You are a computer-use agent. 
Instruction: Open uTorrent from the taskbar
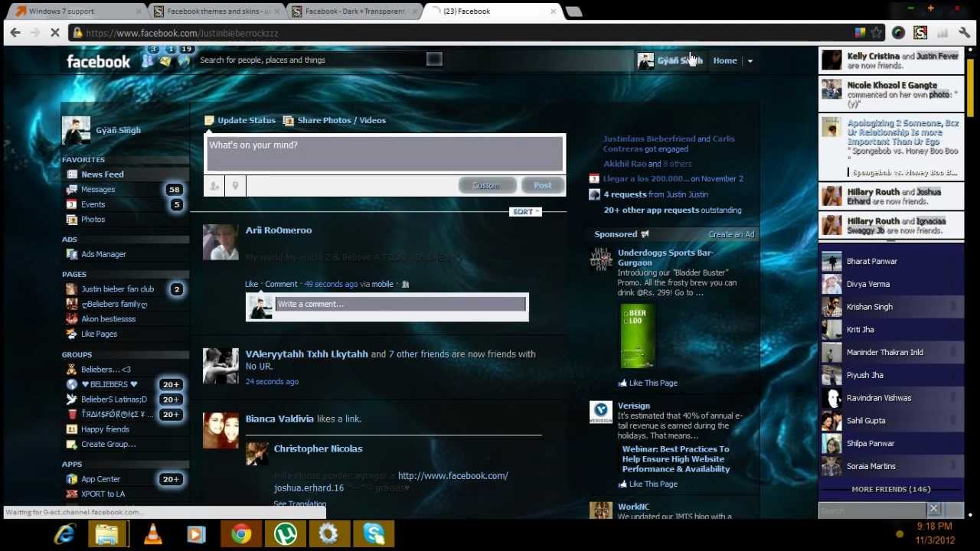coord(285,533)
